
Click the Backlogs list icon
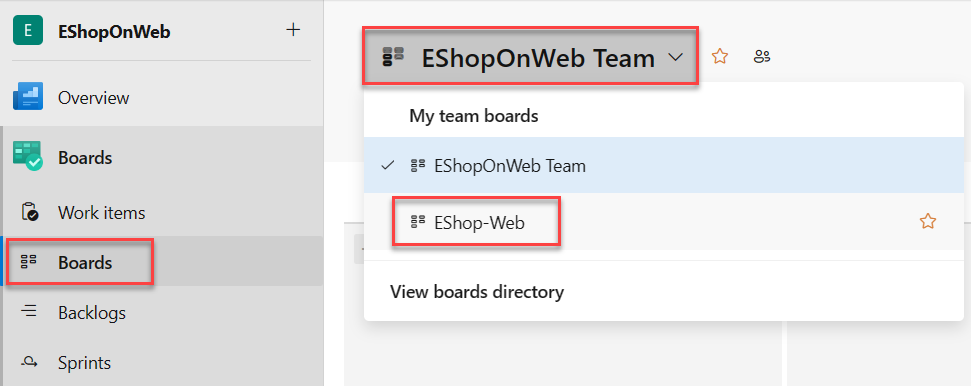click(x=28, y=312)
